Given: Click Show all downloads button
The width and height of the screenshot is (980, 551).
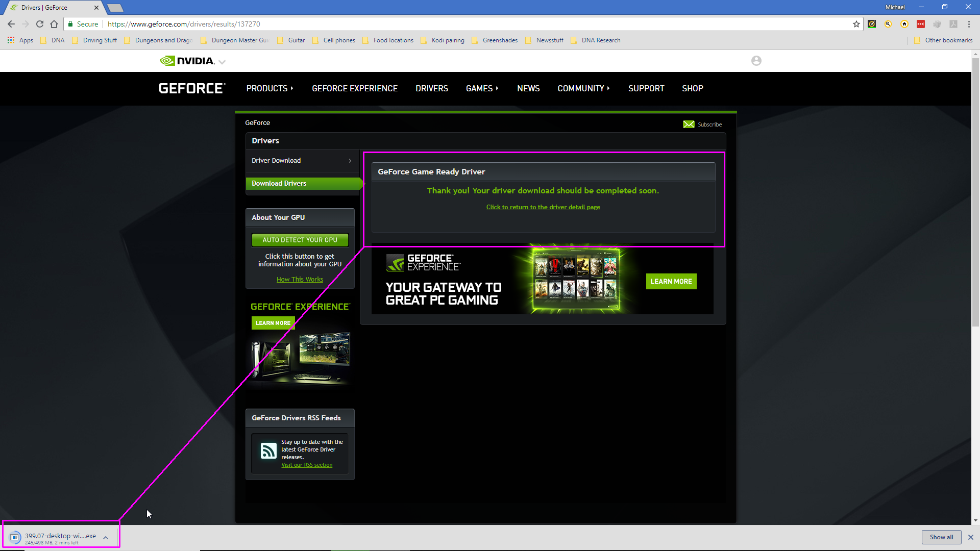Looking at the screenshot, I should pos(941,537).
